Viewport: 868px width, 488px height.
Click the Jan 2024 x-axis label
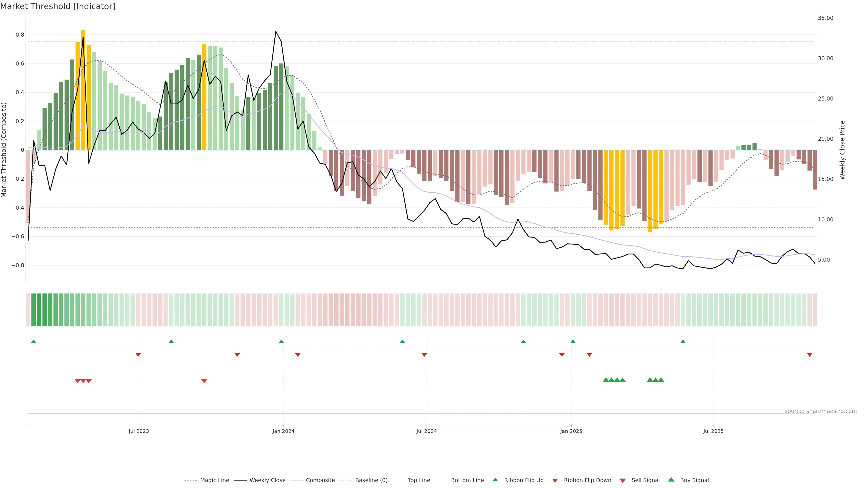(283, 431)
